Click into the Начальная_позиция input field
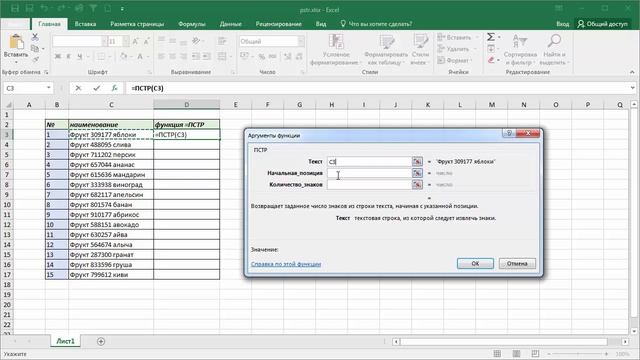Screen dimensions: 640x360 369,173
